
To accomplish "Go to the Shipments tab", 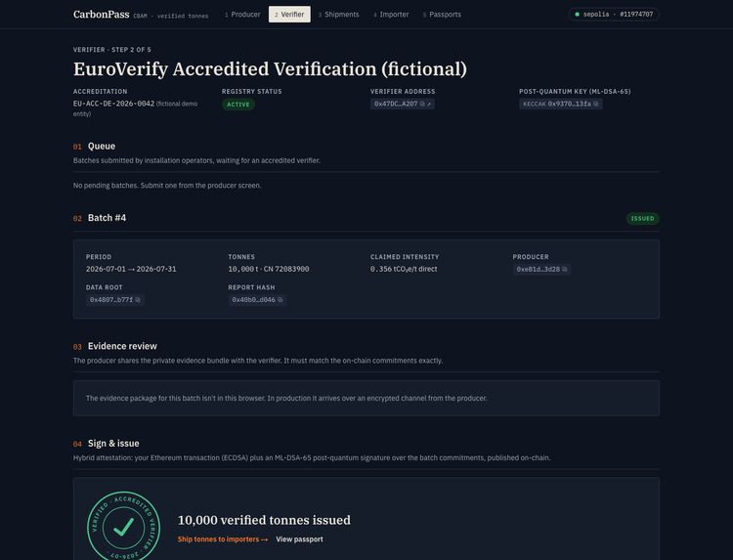I will 339,15.
